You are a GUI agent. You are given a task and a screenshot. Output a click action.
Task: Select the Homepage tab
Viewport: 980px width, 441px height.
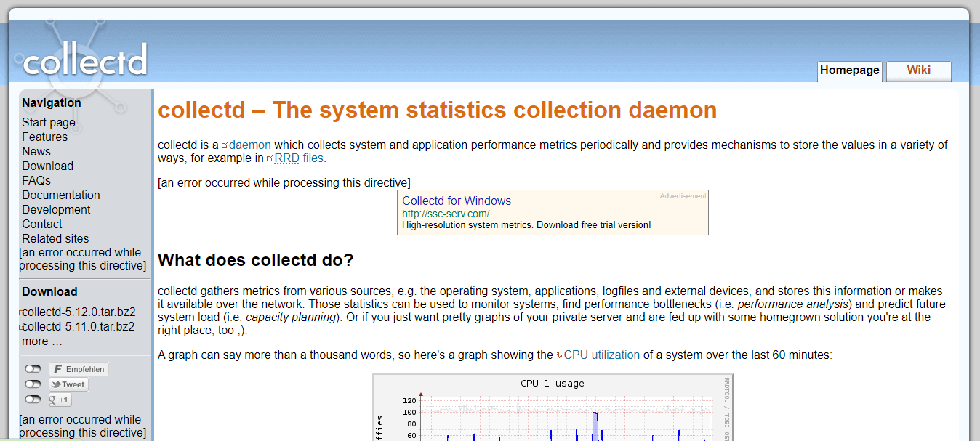point(849,70)
